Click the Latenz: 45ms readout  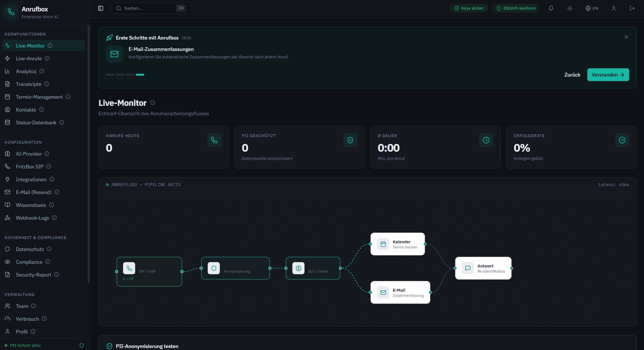614,185
